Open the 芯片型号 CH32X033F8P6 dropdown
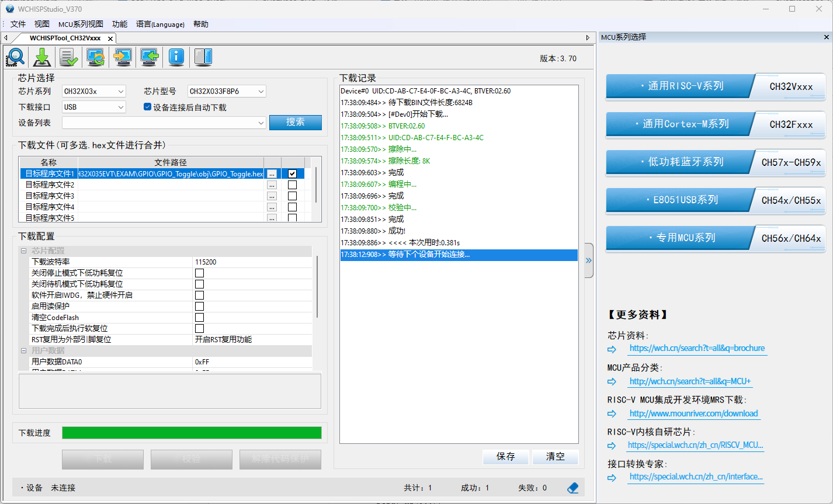 (227, 91)
